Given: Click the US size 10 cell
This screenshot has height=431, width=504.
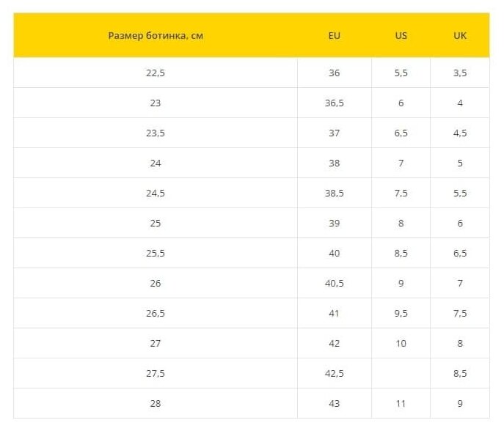Looking at the screenshot, I should (401, 343).
